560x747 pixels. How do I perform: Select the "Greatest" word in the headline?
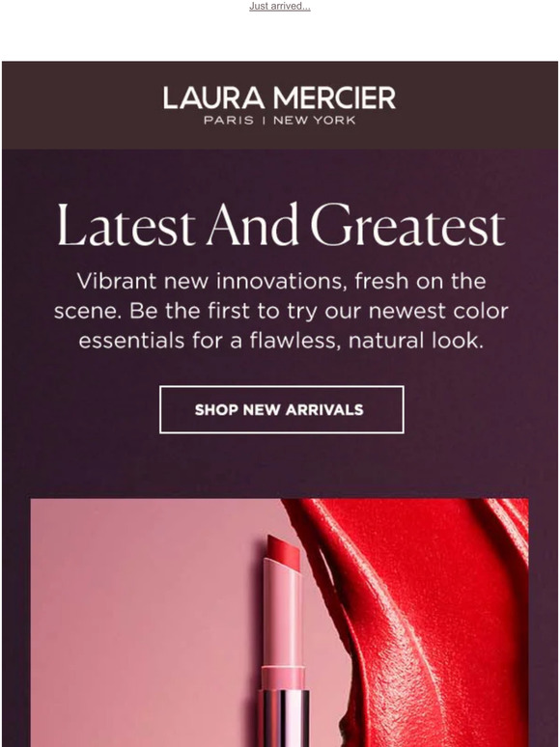click(x=408, y=225)
